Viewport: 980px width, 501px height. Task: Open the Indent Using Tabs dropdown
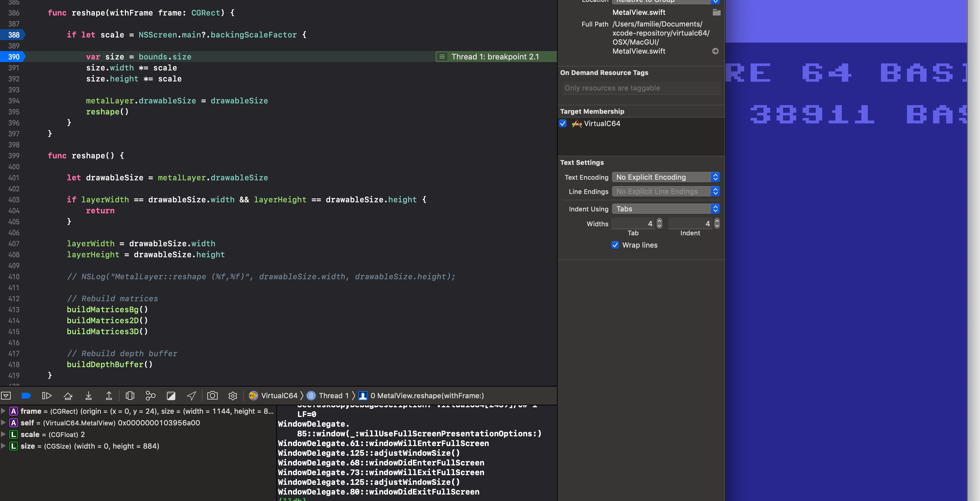pyautogui.click(x=666, y=209)
